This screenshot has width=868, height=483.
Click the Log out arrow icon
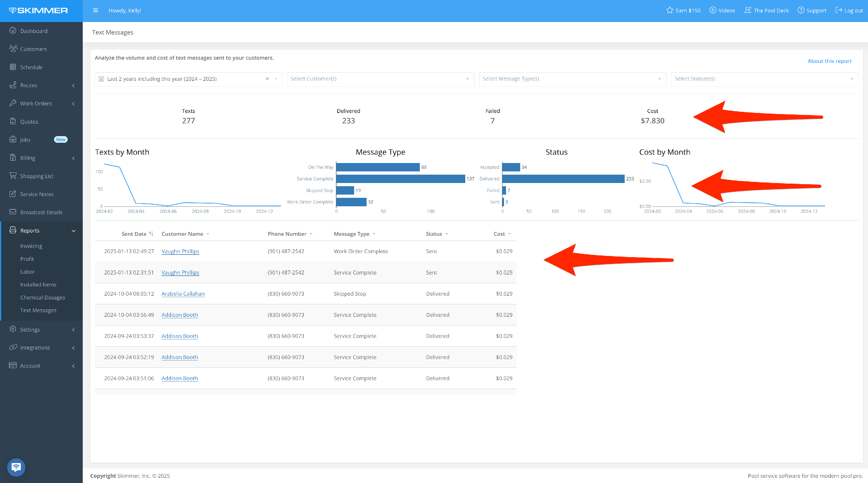(x=839, y=10)
